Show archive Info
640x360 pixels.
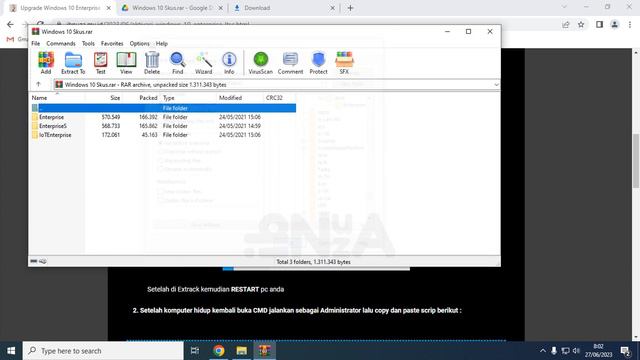[x=229, y=62]
